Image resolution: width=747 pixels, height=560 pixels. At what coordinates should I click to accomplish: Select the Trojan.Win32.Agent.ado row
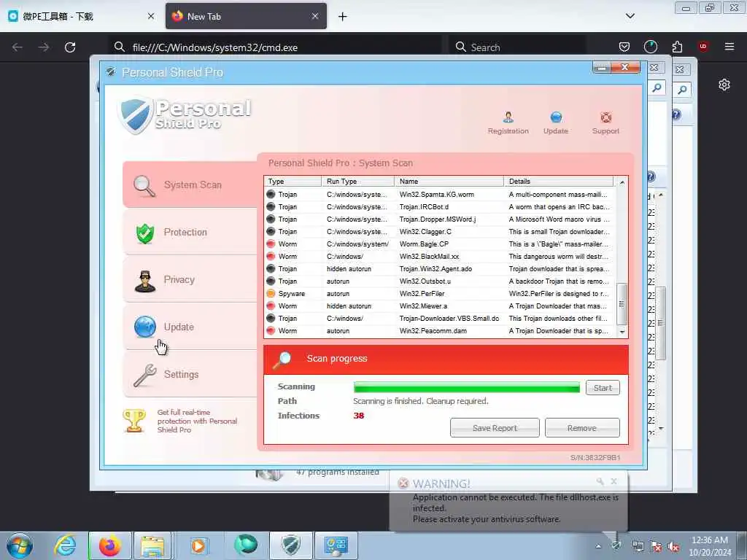pyautogui.click(x=439, y=268)
